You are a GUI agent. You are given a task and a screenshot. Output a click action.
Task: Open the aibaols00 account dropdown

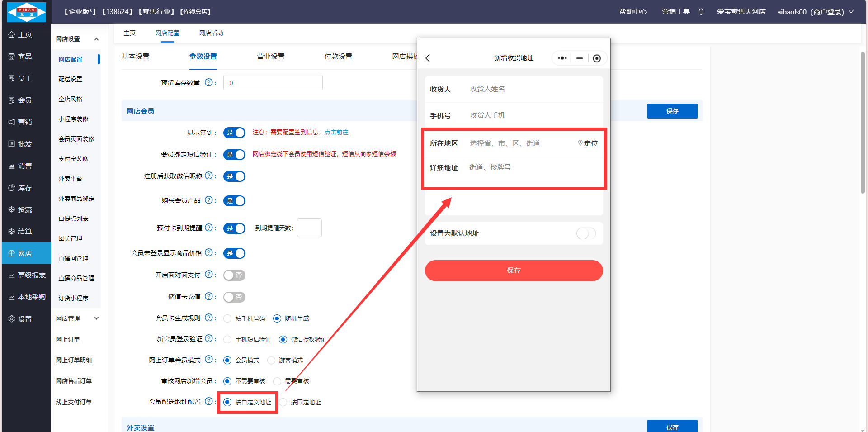pos(815,12)
